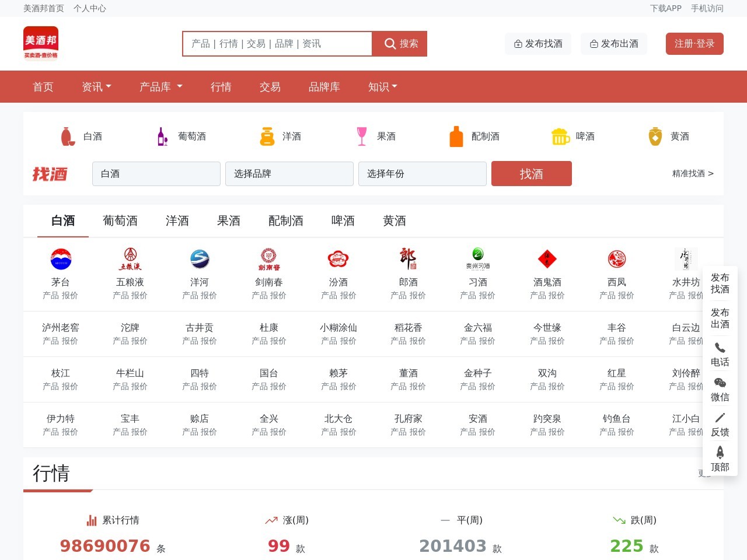Switch to the 果酒 tab
747x560 pixels.
tap(228, 221)
